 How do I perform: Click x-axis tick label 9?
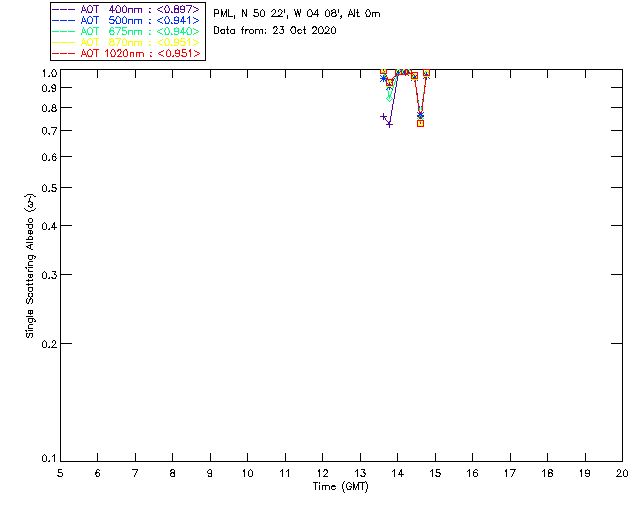(210, 473)
